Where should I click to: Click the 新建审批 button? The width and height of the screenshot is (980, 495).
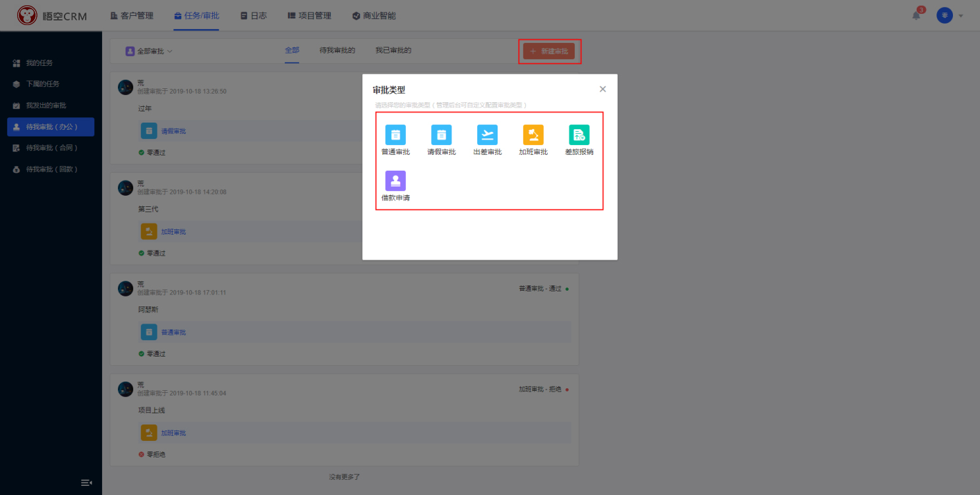(549, 51)
